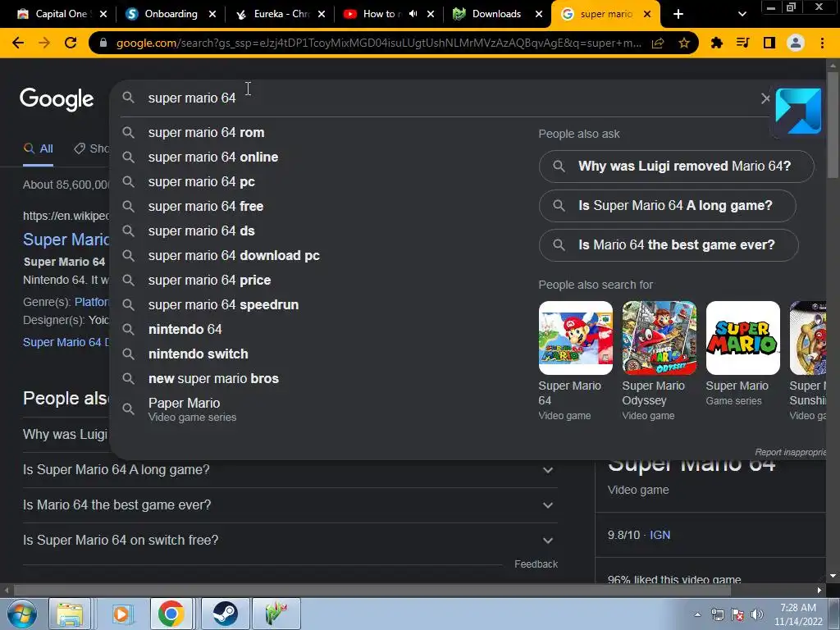Select Paper Mario video game series suggestion
Image resolution: width=840 pixels, height=630 pixels.
322,409
